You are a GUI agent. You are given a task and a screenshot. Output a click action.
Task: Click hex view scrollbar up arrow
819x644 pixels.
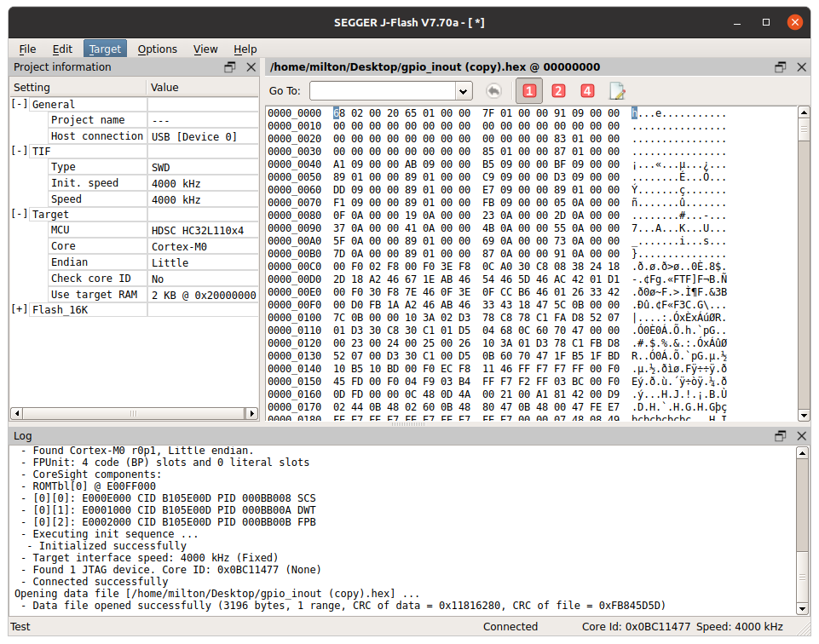pyautogui.click(x=804, y=112)
